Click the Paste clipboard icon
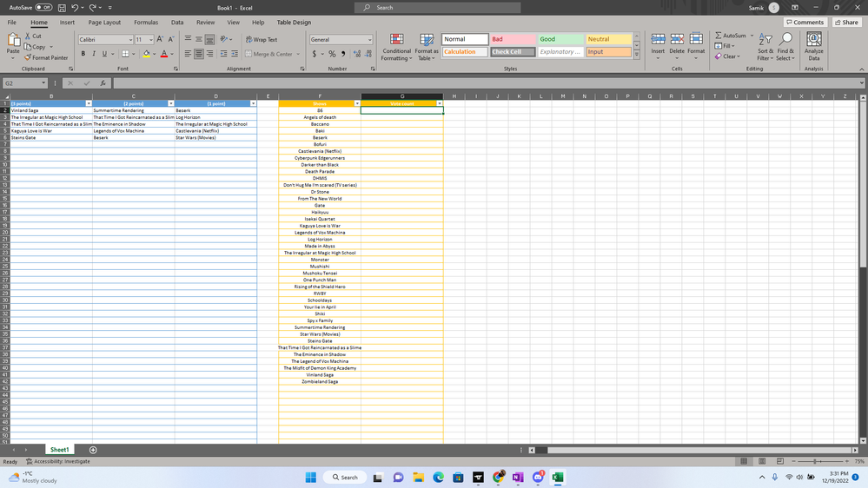868x488 pixels. point(13,40)
